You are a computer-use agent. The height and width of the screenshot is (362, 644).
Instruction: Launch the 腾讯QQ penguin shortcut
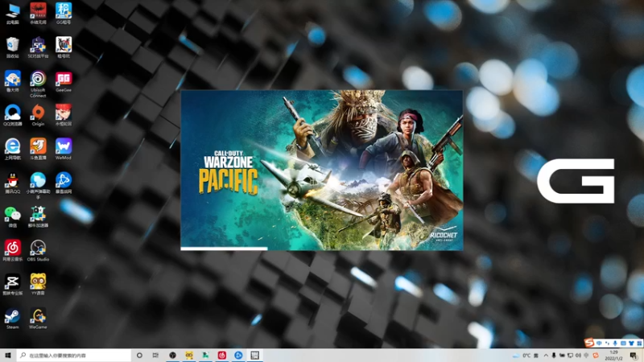pyautogui.click(x=13, y=183)
